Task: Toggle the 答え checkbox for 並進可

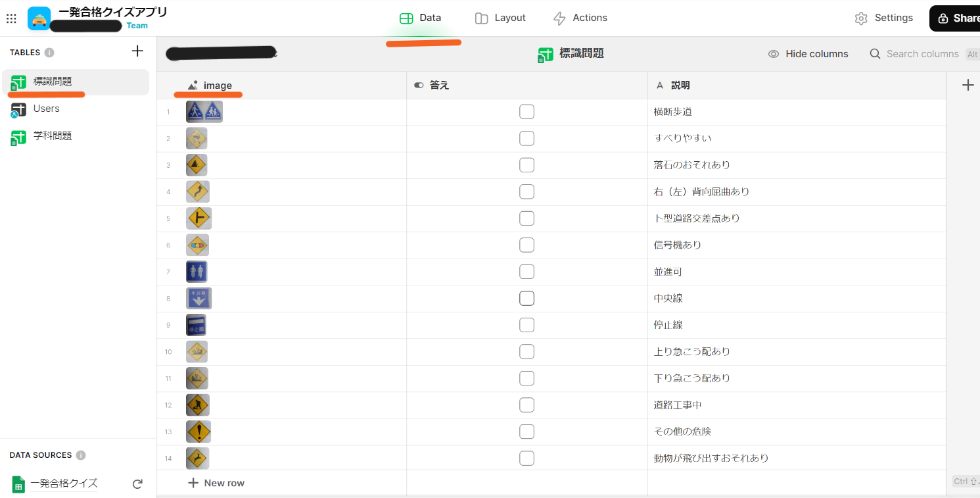Action: (526, 272)
